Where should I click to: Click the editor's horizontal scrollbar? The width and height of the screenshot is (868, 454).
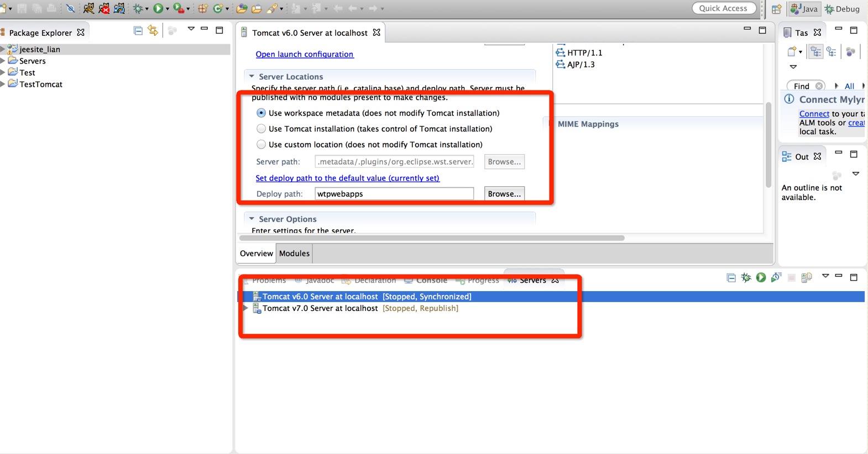coord(432,238)
